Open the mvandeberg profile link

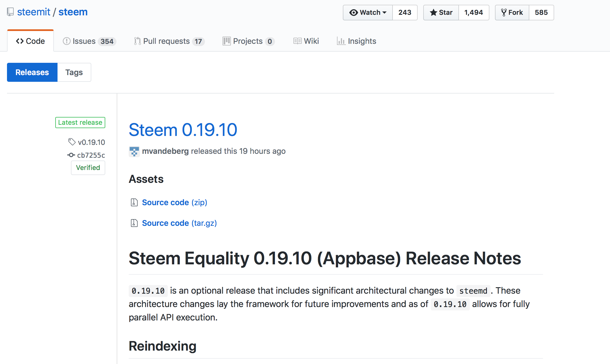pyautogui.click(x=165, y=151)
